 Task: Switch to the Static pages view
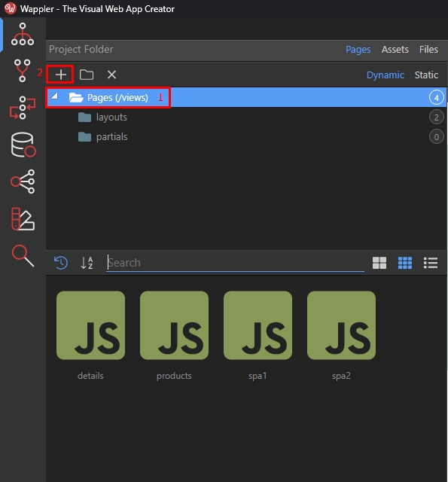426,75
